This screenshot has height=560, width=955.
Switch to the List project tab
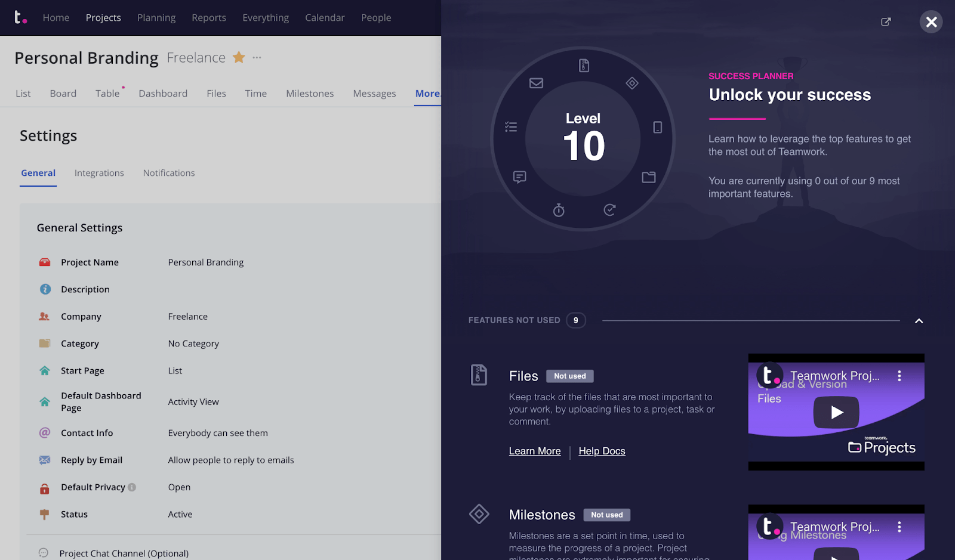tap(23, 94)
